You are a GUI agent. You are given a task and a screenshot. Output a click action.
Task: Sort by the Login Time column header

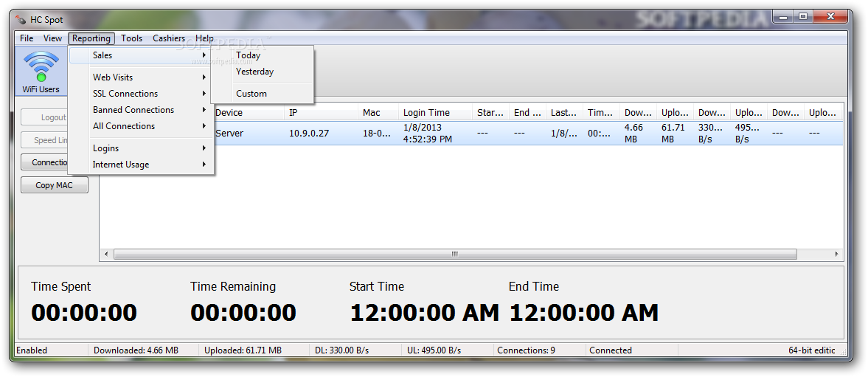click(x=436, y=112)
